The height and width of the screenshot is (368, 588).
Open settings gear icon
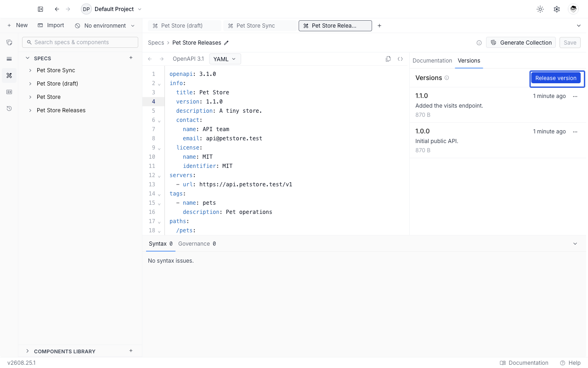point(557,9)
